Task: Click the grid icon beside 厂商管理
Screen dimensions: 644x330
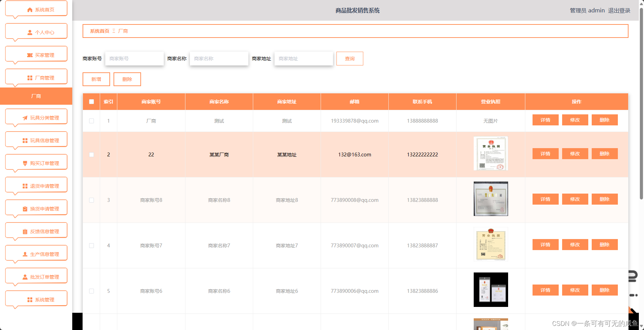Action: click(30, 78)
